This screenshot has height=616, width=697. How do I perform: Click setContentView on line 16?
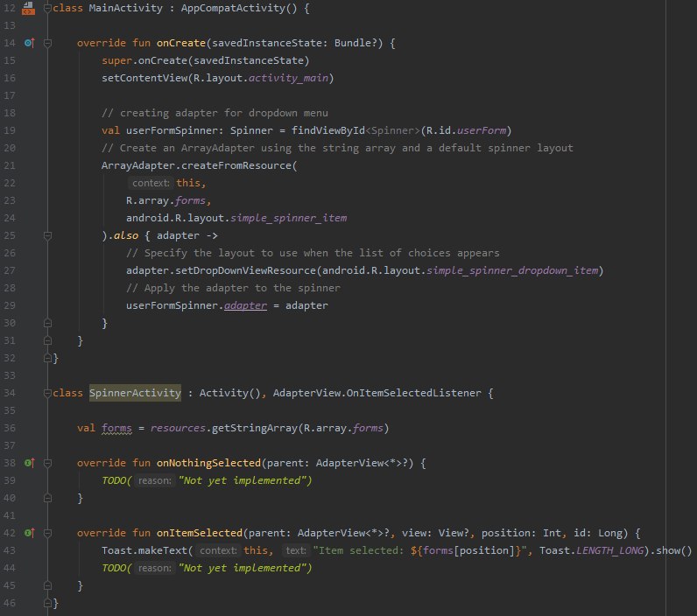coord(144,78)
